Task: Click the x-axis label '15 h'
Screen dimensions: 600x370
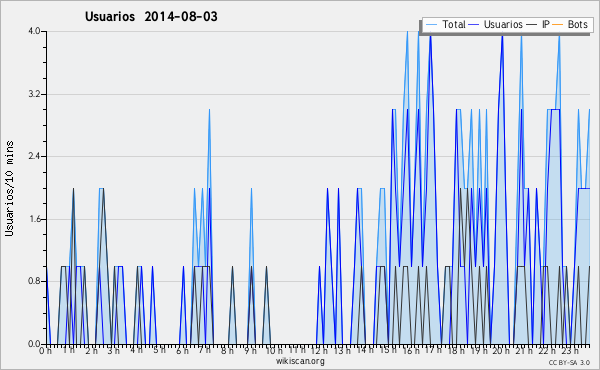Action: pyautogui.click(x=388, y=350)
